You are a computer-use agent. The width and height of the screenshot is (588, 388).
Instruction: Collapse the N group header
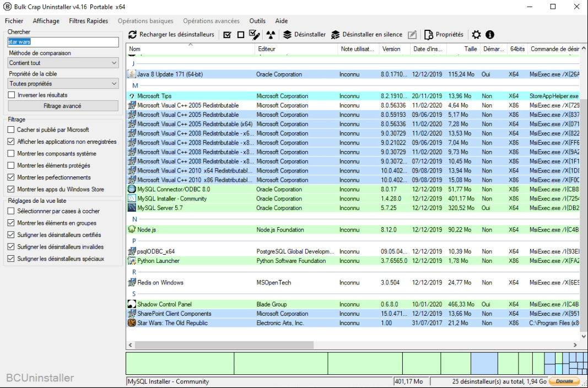[134, 219]
